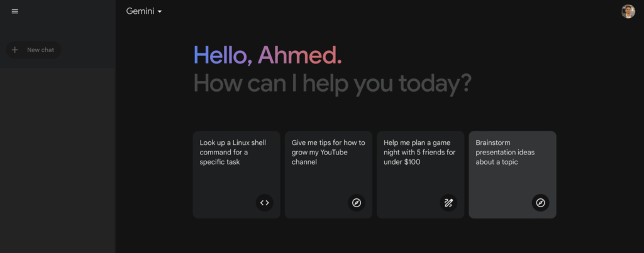Click the Gemini title label

pos(140,11)
